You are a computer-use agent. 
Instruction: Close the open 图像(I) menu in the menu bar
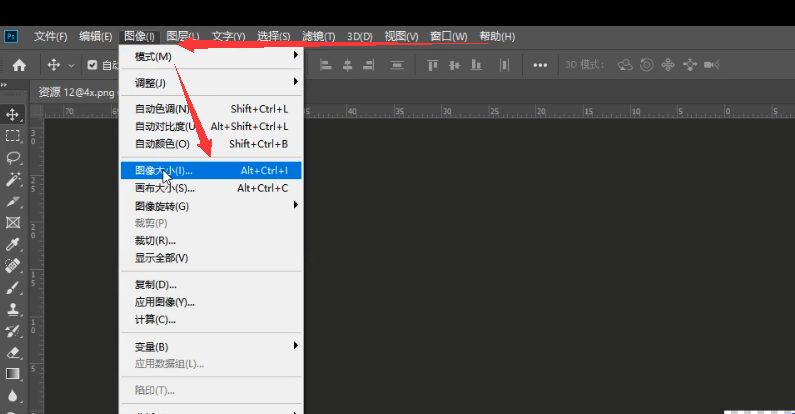139,36
